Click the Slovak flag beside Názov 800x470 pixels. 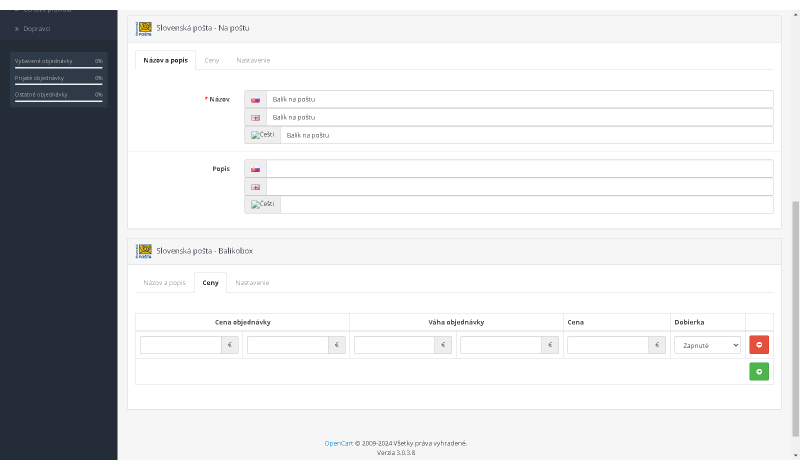point(255,100)
